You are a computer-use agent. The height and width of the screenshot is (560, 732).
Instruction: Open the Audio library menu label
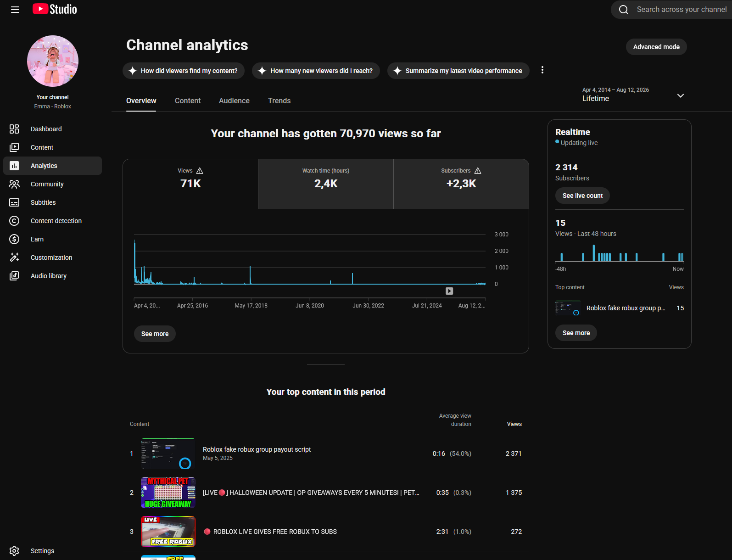49,276
